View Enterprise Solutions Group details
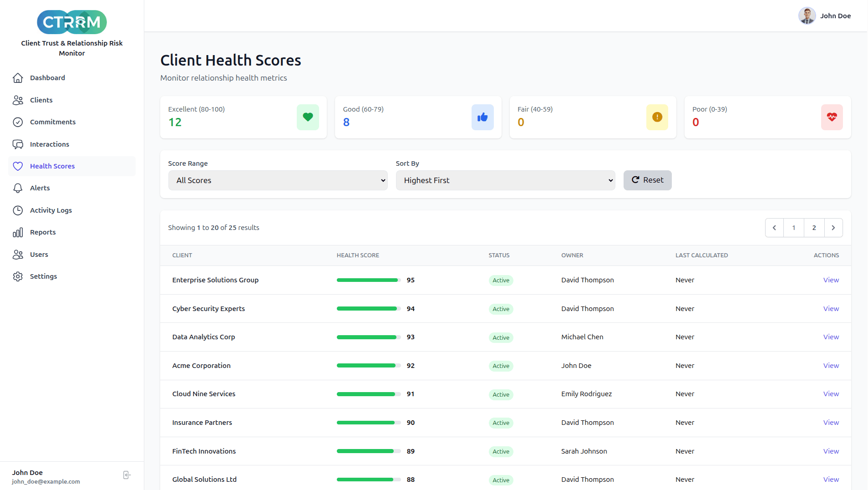868x490 pixels. tap(831, 280)
